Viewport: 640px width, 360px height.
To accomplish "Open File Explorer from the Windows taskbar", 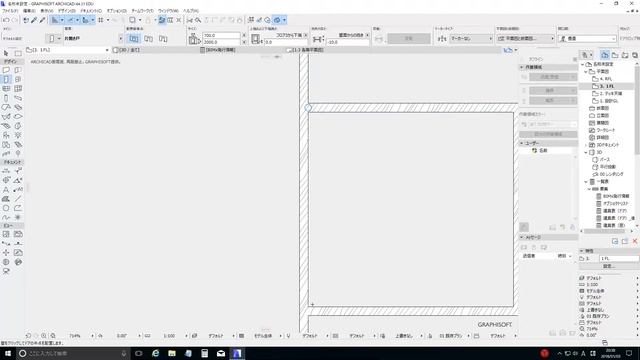I will tap(172, 353).
